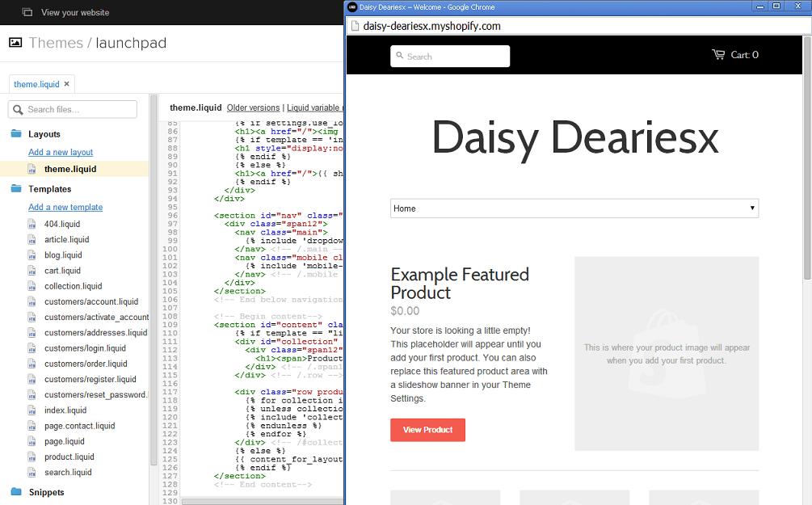The image size is (812, 505).
Task: Expand the Snippets folder
Action: coord(16,491)
